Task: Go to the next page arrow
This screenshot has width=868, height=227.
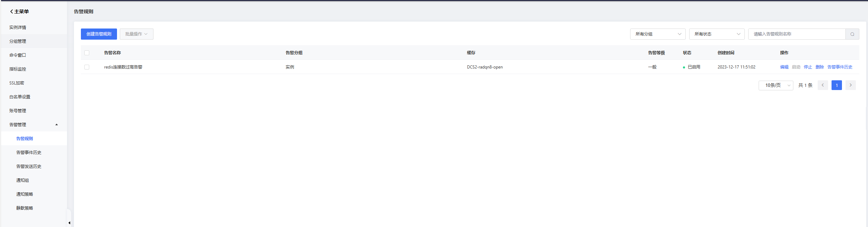Action: click(x=850, y=85)
